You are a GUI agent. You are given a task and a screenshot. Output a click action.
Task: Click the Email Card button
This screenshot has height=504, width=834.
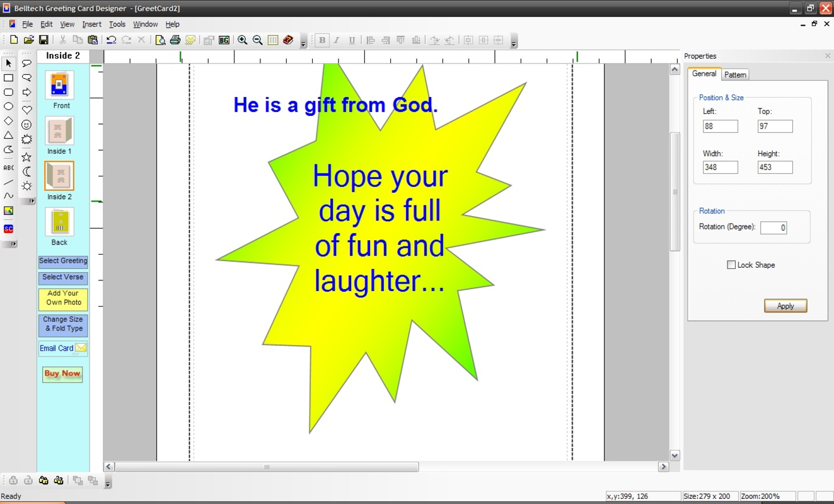(63, 348)
